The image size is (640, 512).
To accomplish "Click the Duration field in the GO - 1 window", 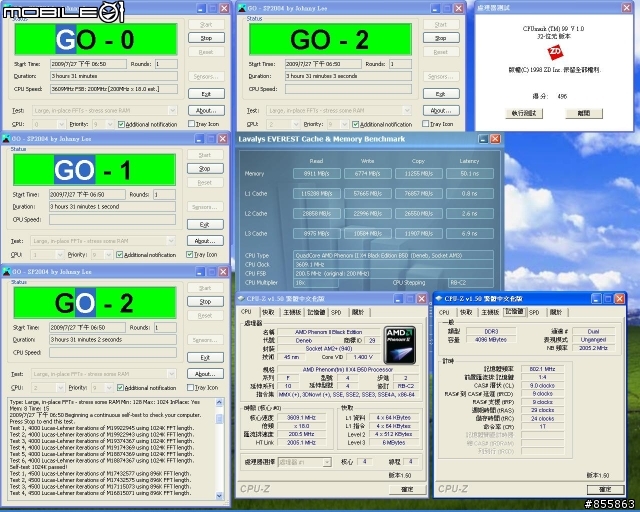I will pos(112,207).
